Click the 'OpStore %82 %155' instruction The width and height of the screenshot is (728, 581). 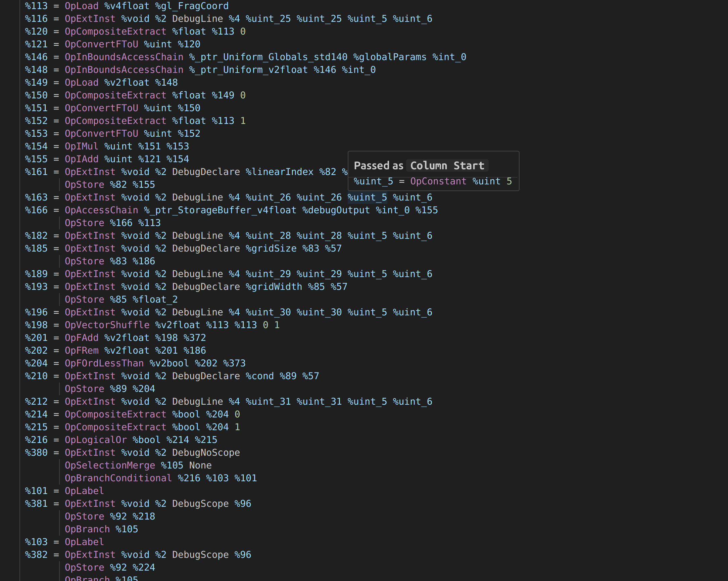[x=110, y=185]
